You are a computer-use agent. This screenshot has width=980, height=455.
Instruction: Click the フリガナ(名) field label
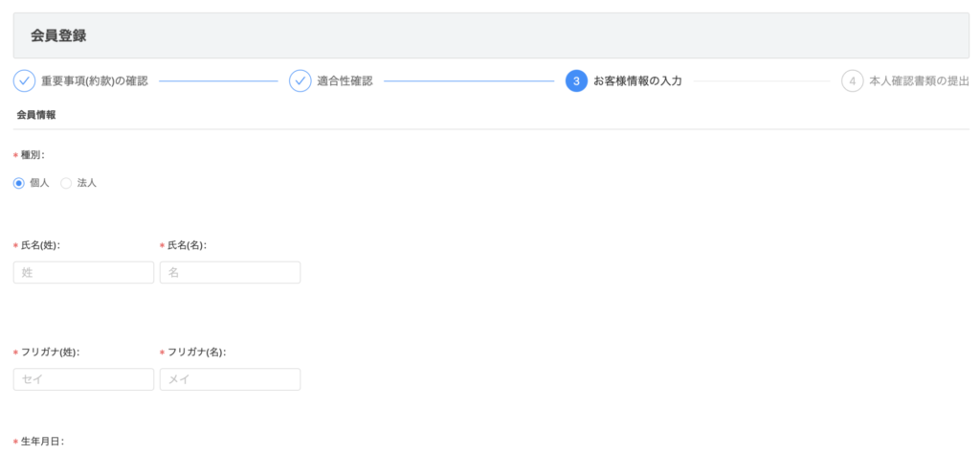[196, 353]
